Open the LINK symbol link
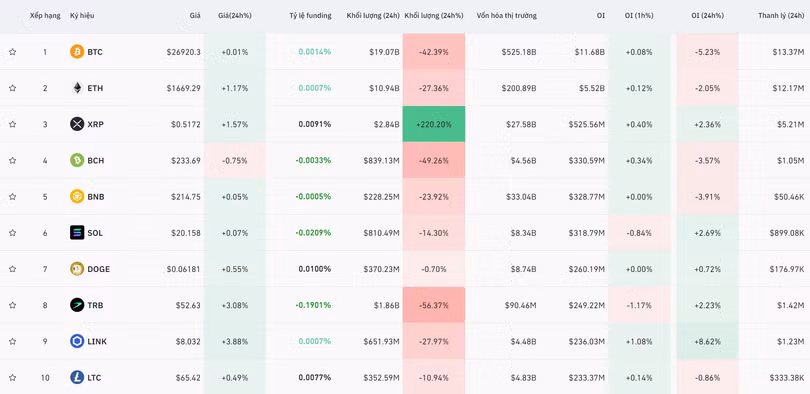 [97, 341]
